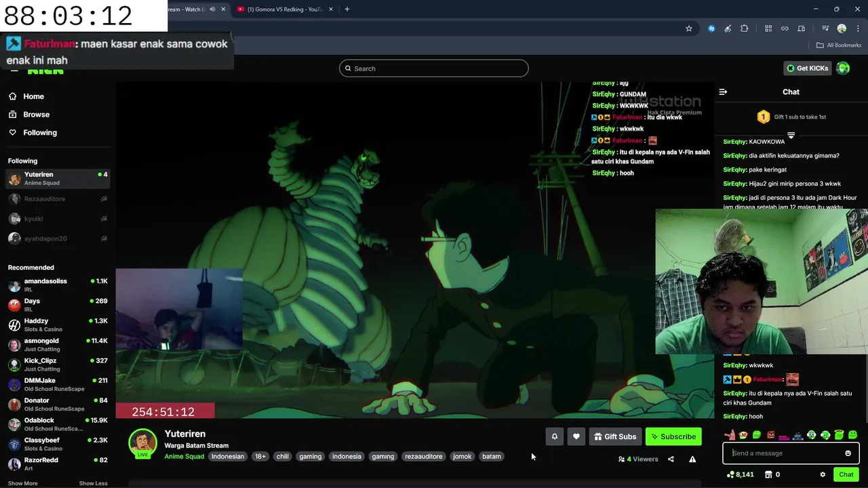The width and height of the screenshot is (868, 488).
Task: Open send to devices toolbar icon
Action: click(x=801, y=28)
